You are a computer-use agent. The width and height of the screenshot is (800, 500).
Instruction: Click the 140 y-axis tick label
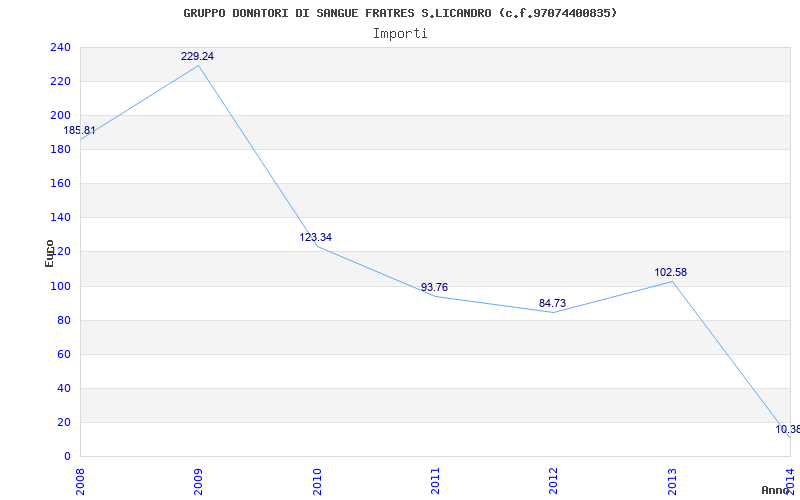pos(60,217)
